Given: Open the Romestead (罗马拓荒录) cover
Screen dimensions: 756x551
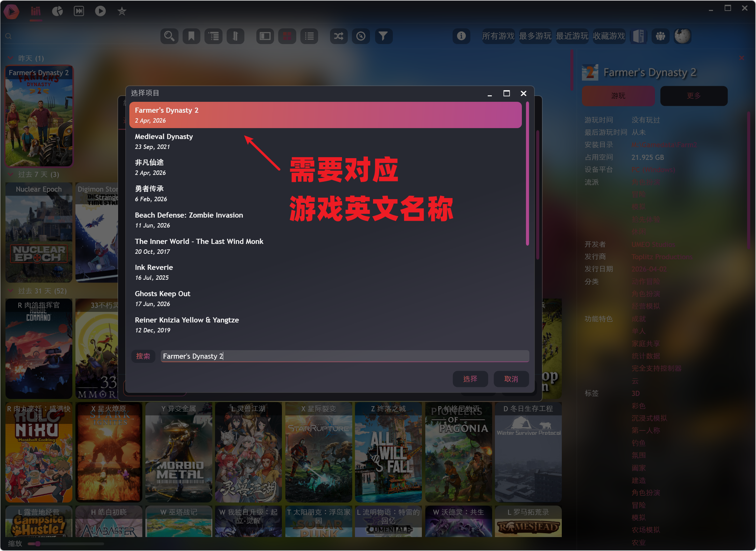Looking at the screenshot, I should point(528,521).
